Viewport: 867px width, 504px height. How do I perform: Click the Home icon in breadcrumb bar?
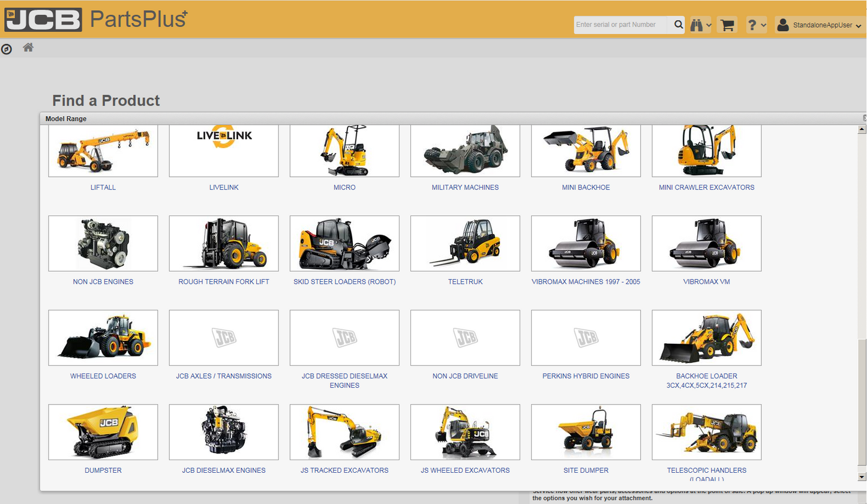point(28,47)
